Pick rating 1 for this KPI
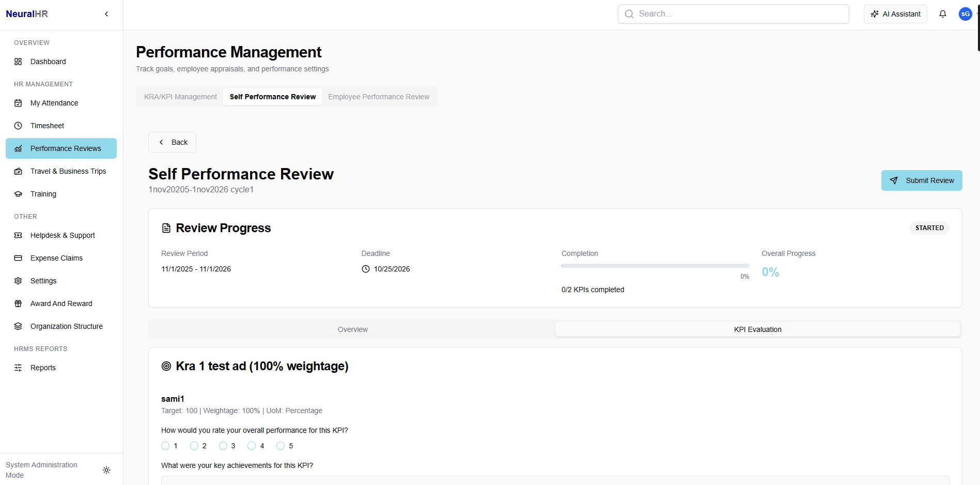Screen dimensions: 980x485 point(165,445)
